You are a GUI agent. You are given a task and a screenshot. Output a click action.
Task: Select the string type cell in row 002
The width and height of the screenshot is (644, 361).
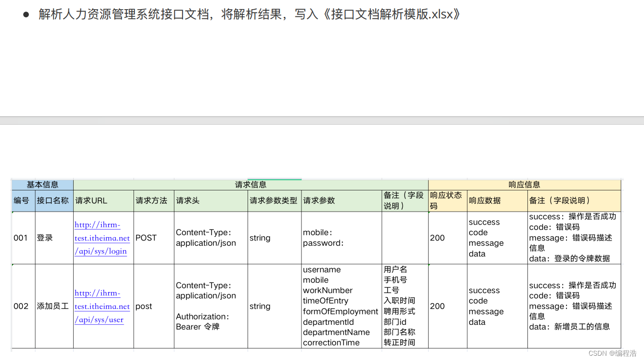(x=275, y=306)
